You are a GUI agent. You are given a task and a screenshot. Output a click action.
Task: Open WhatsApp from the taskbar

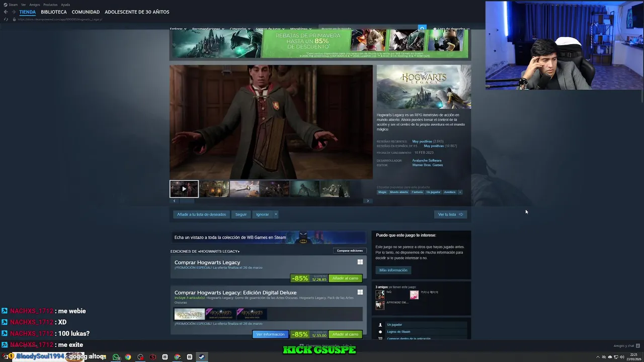[116, 357]
